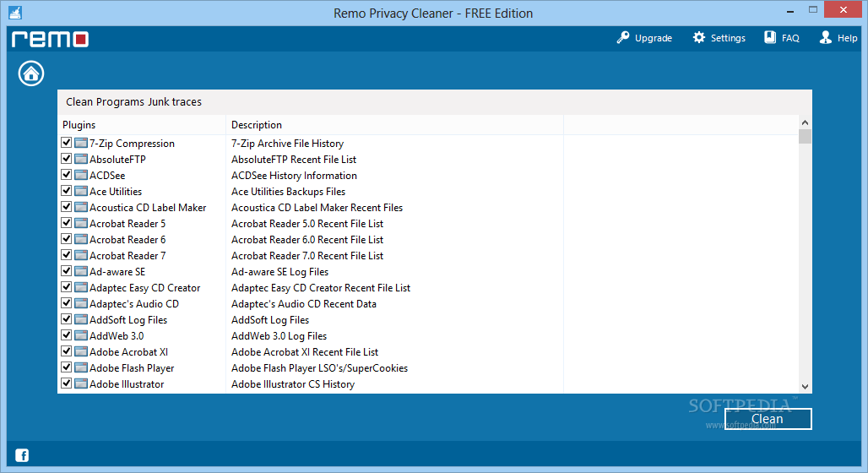Click the ACDSee plugin icon

coord(81,175)
